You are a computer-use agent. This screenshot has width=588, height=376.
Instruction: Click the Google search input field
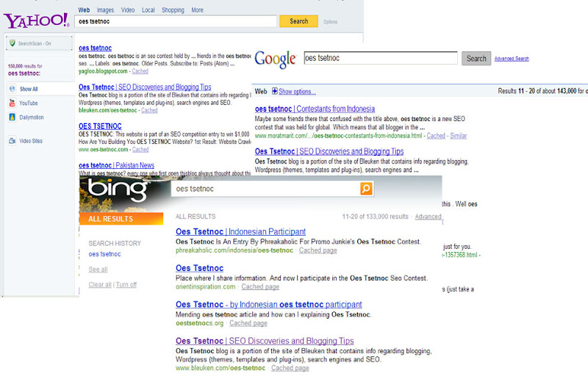pos(381,58)
